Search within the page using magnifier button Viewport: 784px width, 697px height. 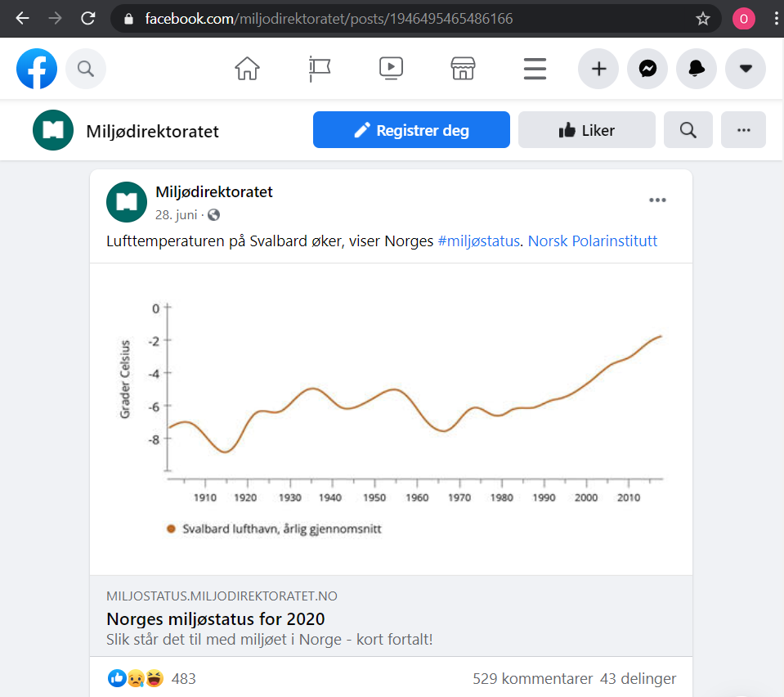coord(688,129)
